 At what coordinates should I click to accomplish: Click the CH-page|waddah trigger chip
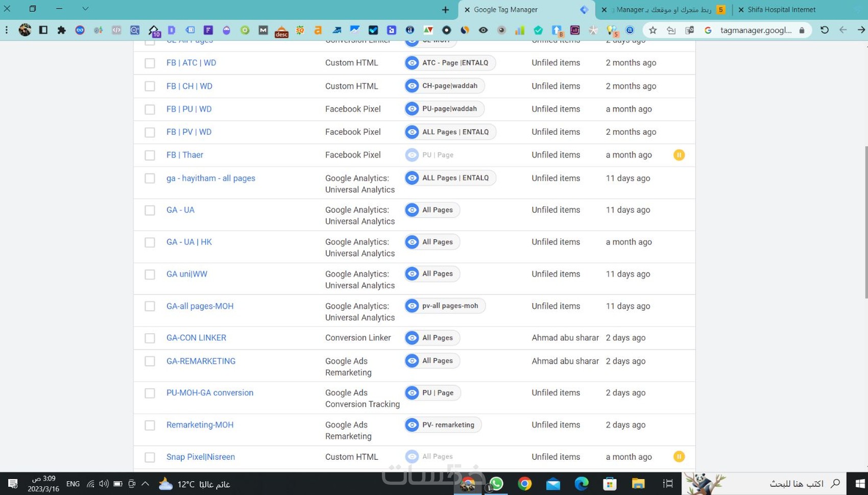[444, 86]
